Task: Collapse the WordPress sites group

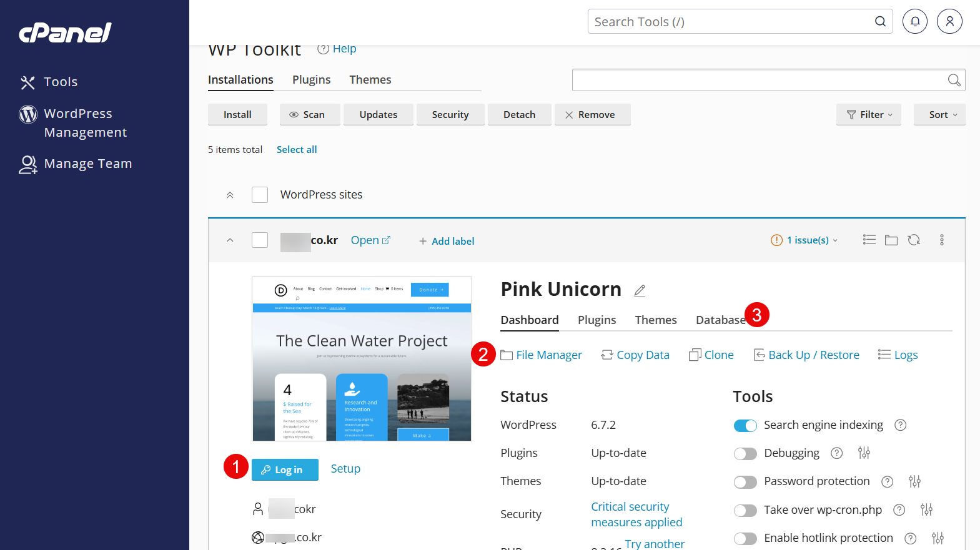Action: coord(230,195)
